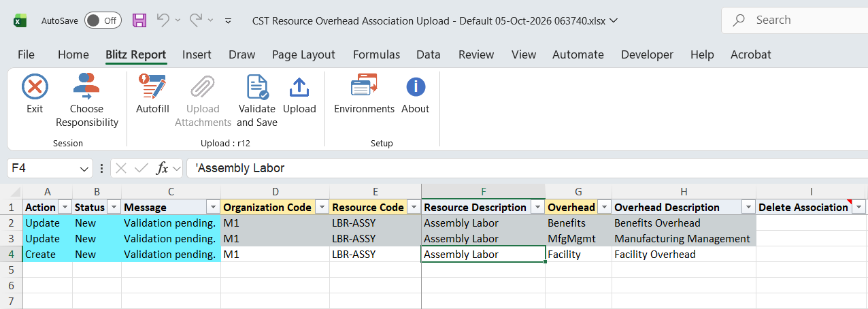Click the Upload arrow icon
The width and height of the screenshot is (868, 309).
(x=299, y=87)
